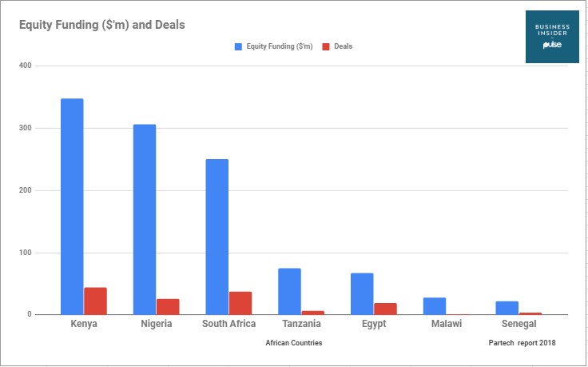Click the Business Insider Pulse logo

(x=552, y=37)
